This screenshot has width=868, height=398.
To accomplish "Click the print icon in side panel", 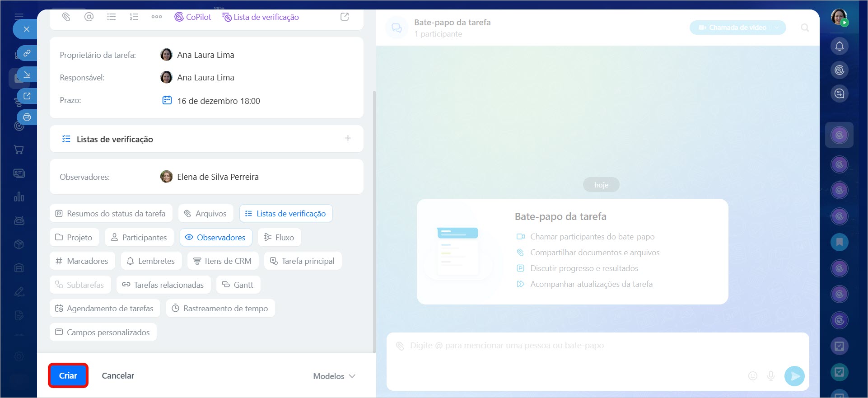I will [x=27, y=117].
